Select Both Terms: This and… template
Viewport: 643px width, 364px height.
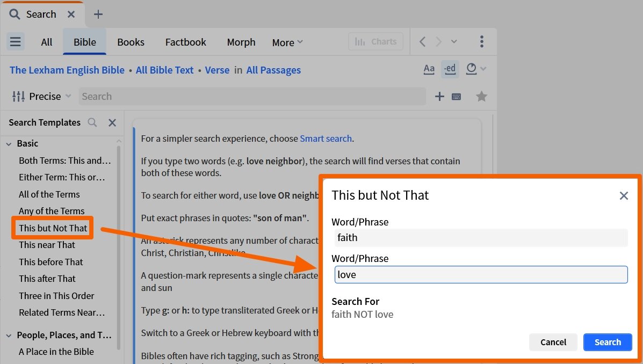point(65,161)
